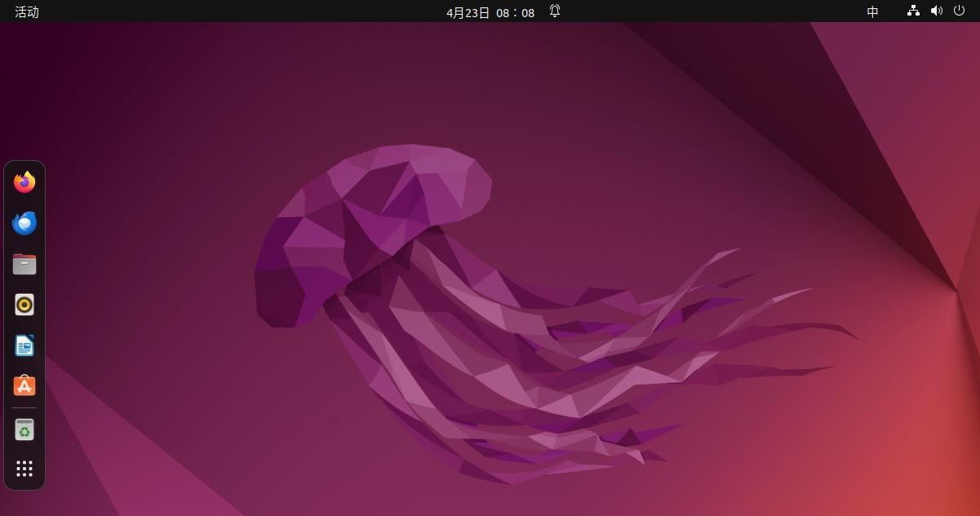980x516 pixels.
Task: Click the 08:08 time in top bar
Action: pos(516,12)
